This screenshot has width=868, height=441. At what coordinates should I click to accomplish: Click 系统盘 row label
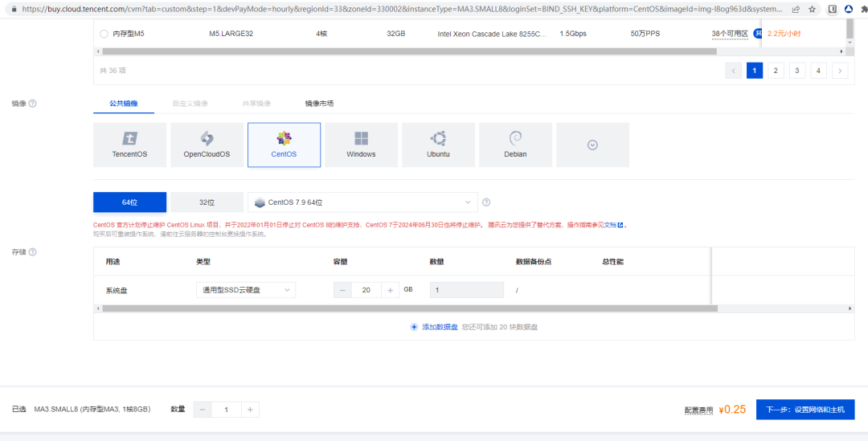(117, 290)
